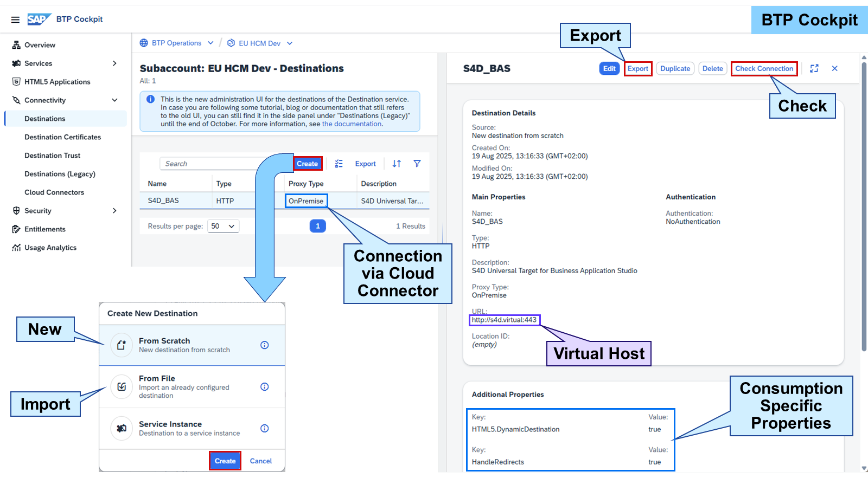Select the S4D_BAS row name cell
Screen dimensions: 868x478
coord(163,201)
